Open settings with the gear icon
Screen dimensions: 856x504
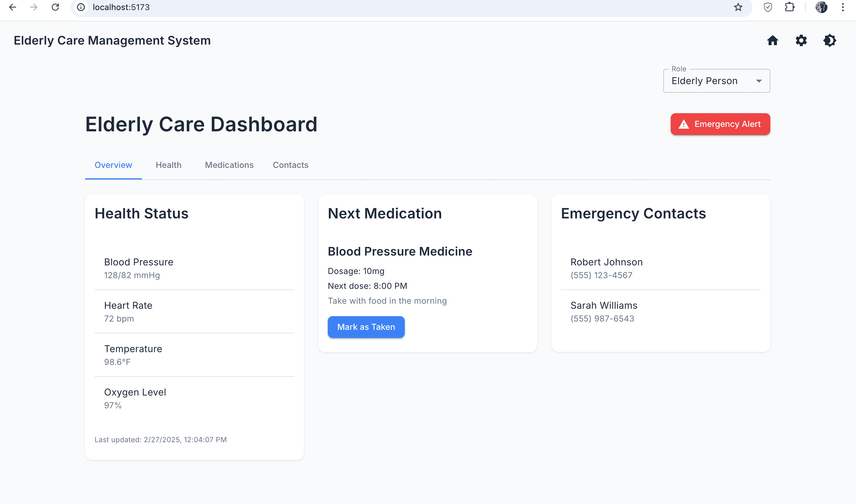(801, 40)
